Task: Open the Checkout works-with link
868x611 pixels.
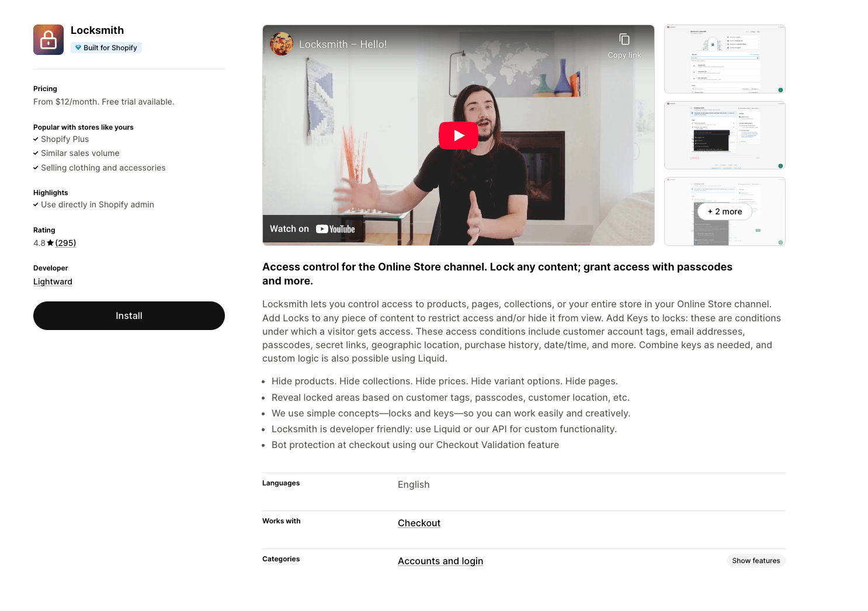Action: point(419,523)
